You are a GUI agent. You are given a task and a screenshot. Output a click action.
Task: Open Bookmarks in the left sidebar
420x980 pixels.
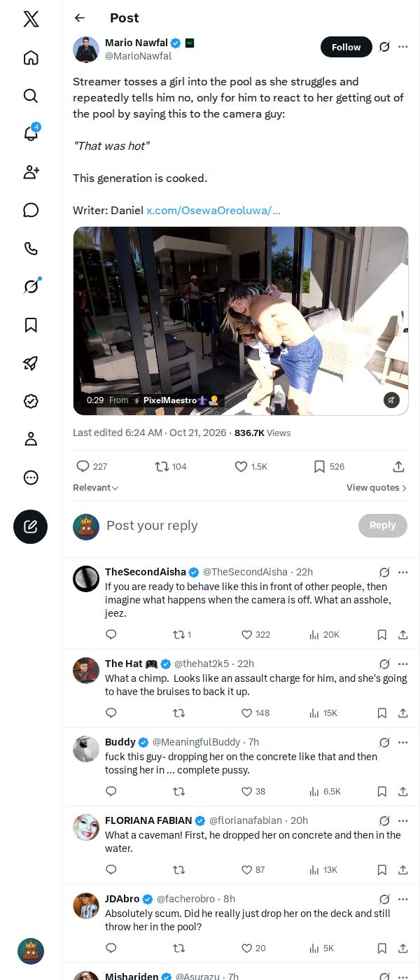pyautogui.click(x=31, y=325)
